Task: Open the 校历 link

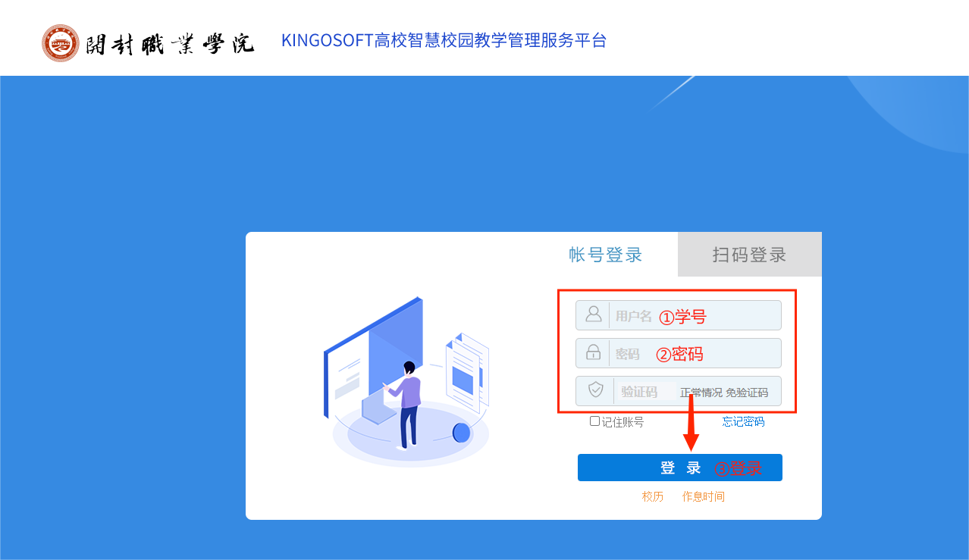Action: click(653, 496)
